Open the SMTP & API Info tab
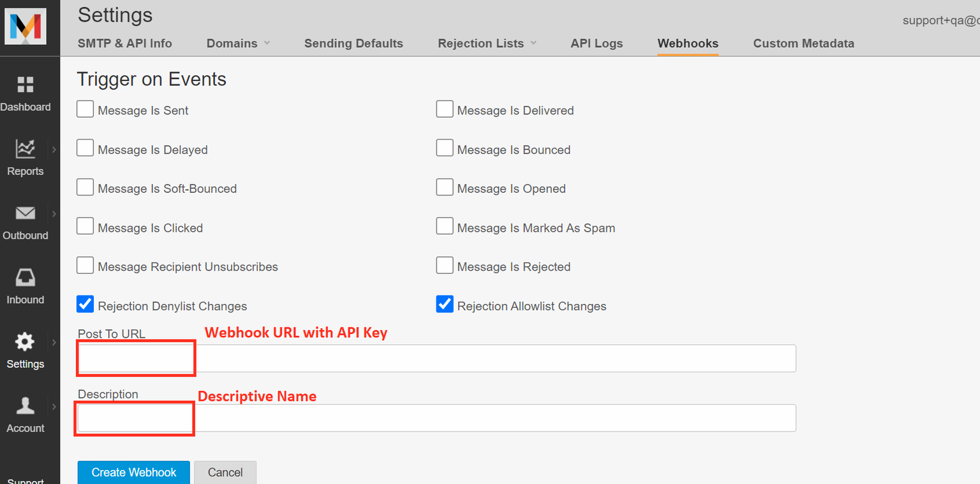This screenshot has width=980, height=484. tap(125, 43)
